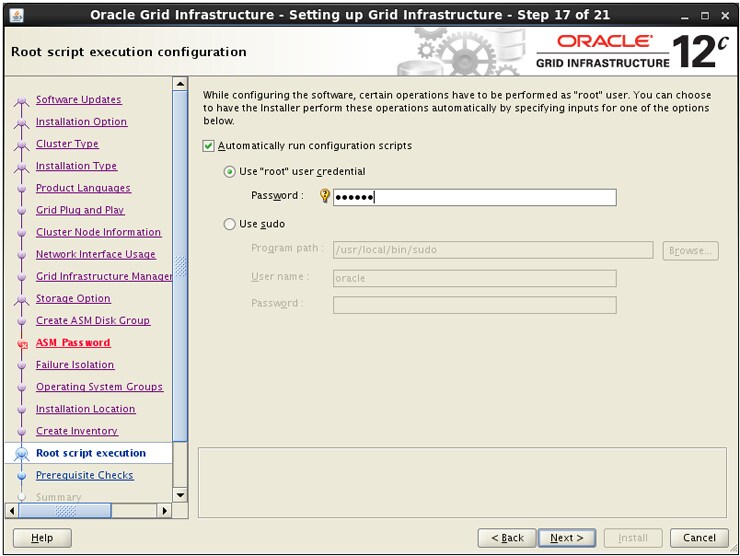The width and height of the screenshot is (740, 556).
Task: Open the ASM Password step
Action: 73,343
